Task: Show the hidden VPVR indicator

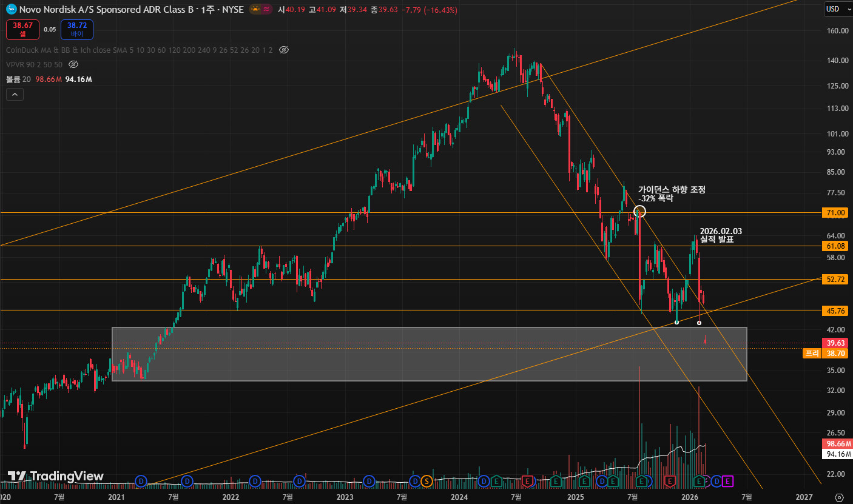Action: pyautogui.click(x=73, y=64)
